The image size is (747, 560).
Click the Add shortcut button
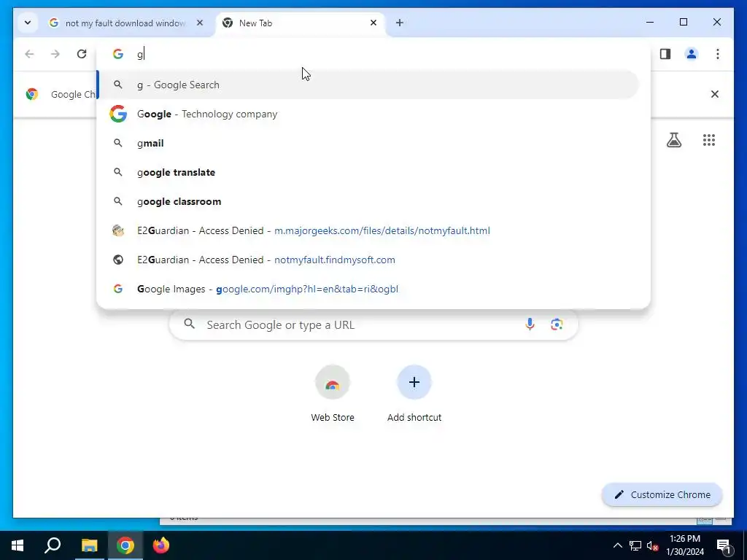[x=414, y=394]
